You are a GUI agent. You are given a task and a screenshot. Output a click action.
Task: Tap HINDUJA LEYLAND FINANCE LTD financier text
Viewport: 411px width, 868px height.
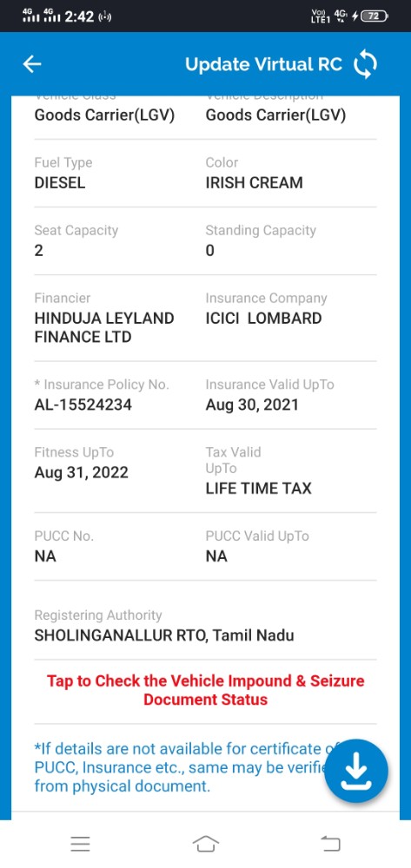tap(104, 327)
